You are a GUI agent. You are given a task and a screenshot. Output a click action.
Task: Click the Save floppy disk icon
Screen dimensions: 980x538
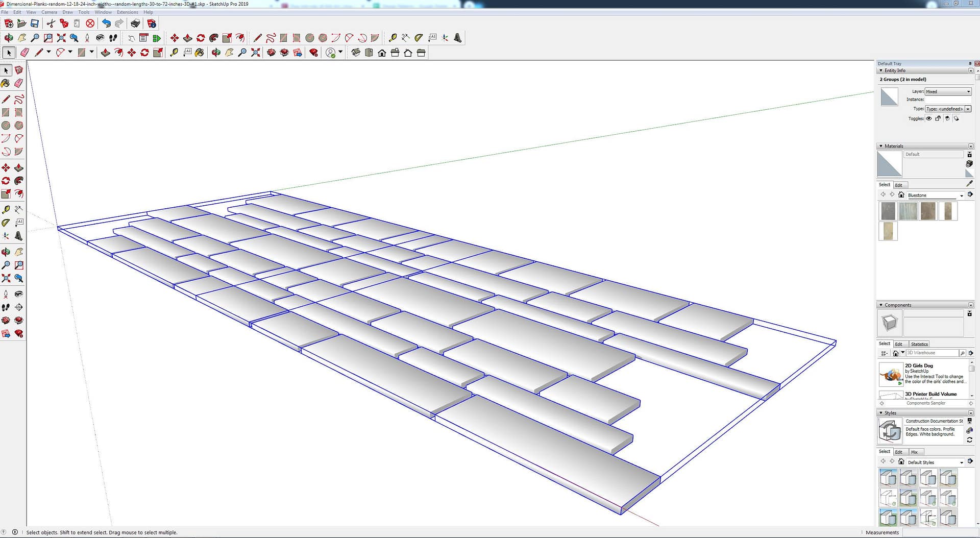[35, 23]
